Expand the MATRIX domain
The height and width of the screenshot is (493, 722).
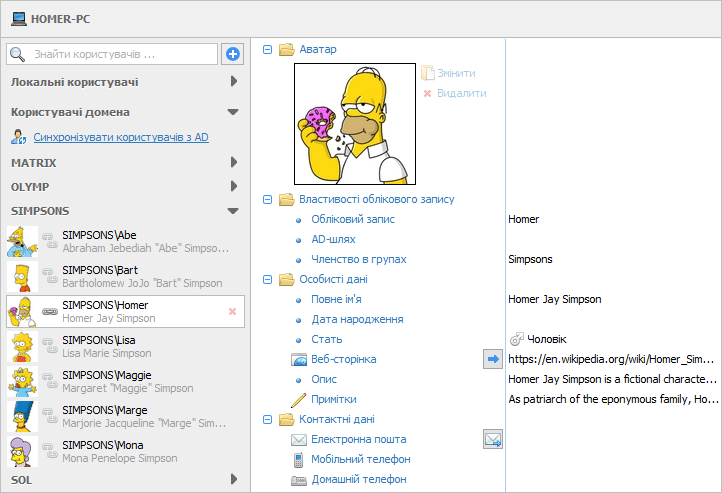click(233, 162)
